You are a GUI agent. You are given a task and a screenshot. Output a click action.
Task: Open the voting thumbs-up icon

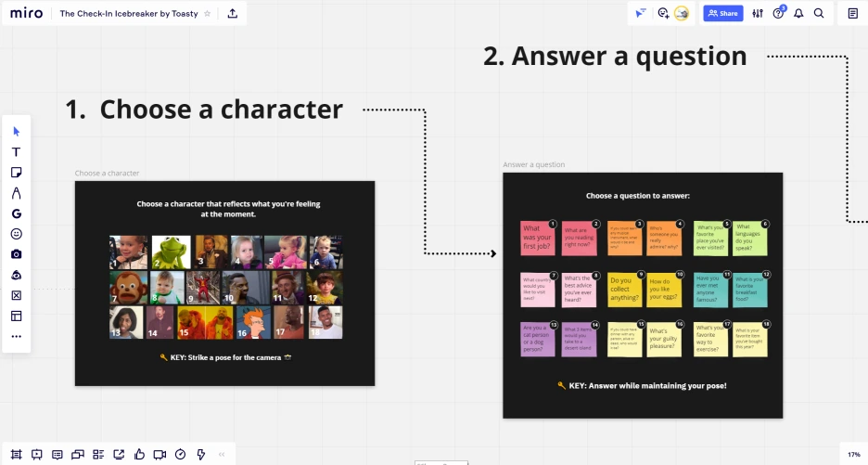coord(139,455)
